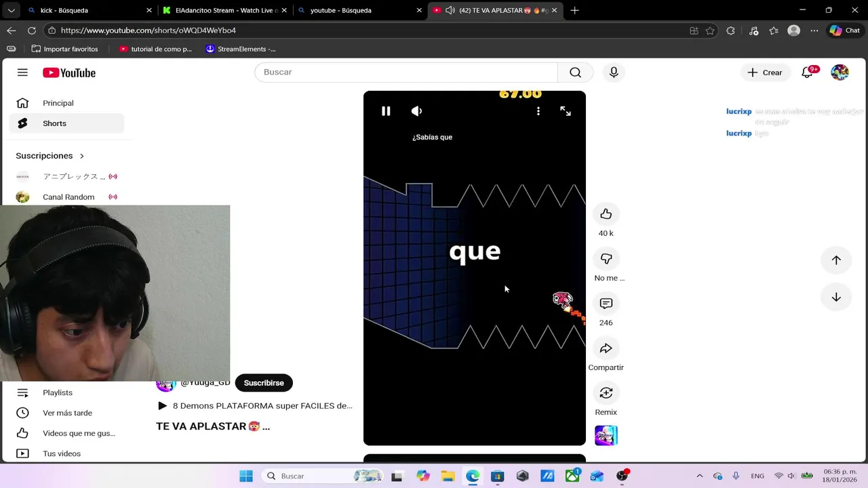Screen dimensions: 868x488
Task: Open the StreamElements bookmark
Action: point(241,49)
